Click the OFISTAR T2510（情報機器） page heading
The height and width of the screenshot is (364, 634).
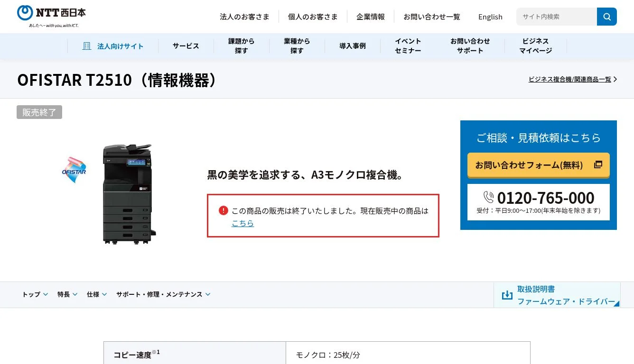[119, 80]
